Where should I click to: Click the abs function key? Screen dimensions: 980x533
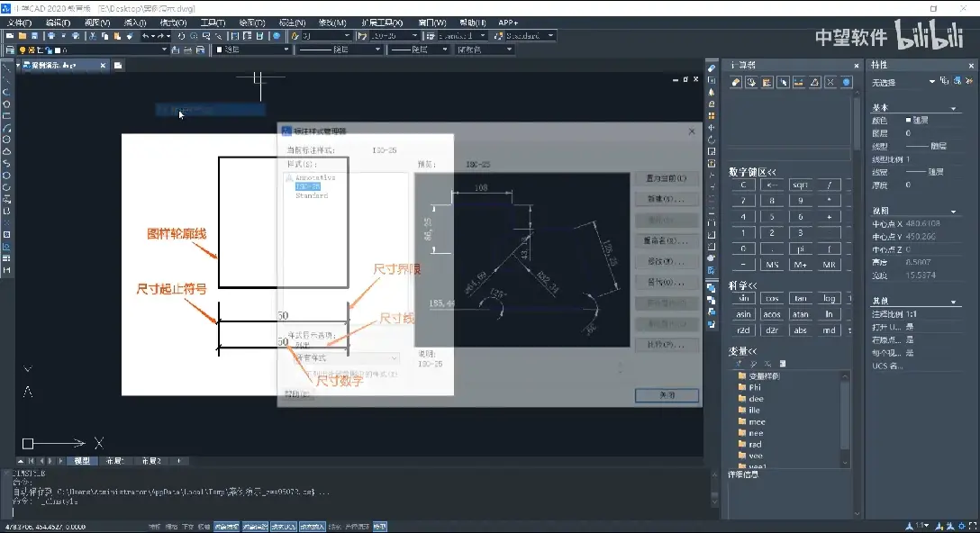tap(800, 330)
